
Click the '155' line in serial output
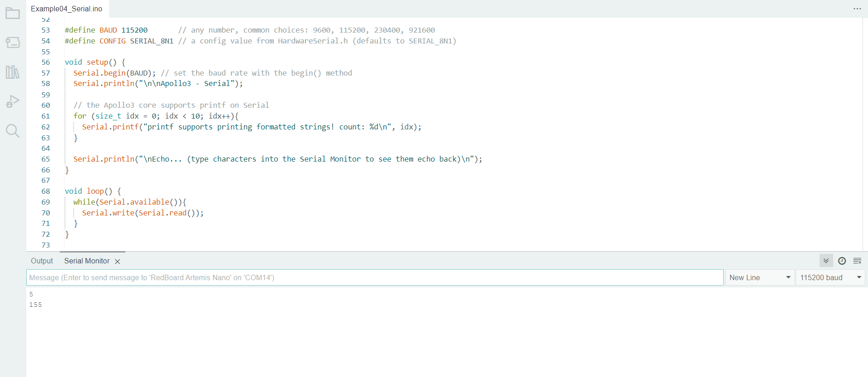pyautogui.click(x=36, y=305)
